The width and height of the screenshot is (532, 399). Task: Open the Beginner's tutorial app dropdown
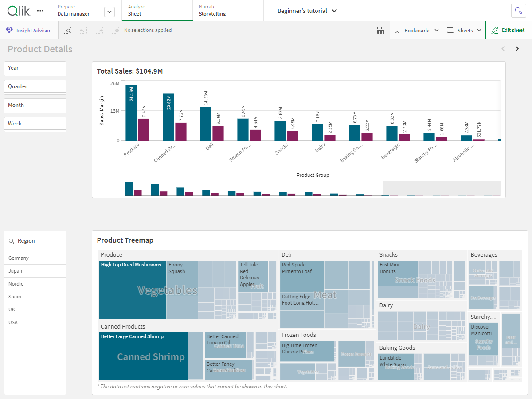click(307, 11)
